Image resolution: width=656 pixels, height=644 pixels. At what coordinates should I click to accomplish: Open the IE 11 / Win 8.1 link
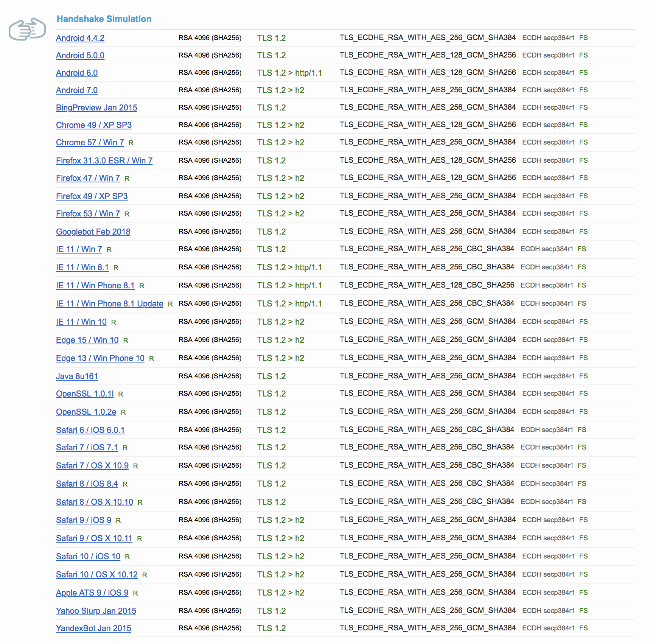(x=82, y=267)
